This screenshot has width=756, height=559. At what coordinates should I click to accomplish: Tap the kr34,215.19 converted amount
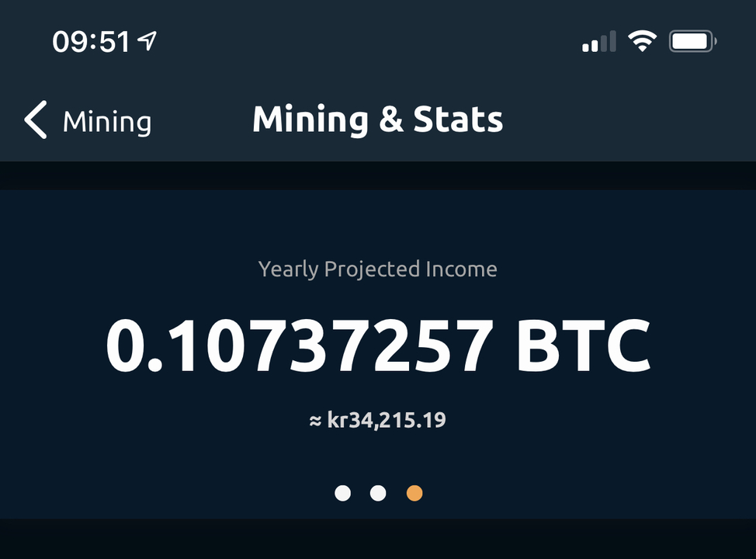tap(387, 420)
